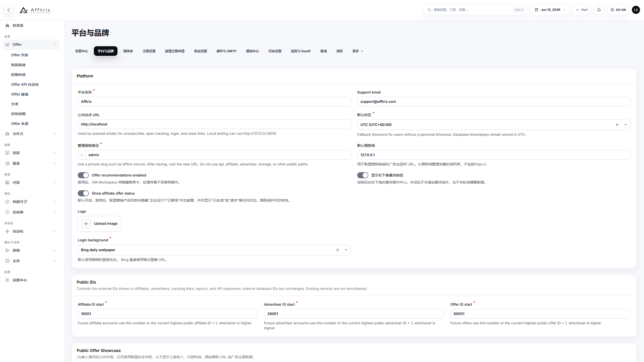Click the Perf button

[582, 10]
